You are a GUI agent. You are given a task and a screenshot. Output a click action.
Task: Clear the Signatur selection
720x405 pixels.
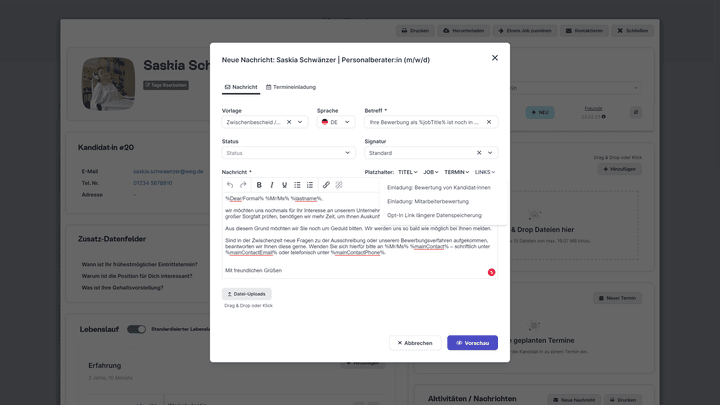[x=479, y=153]
